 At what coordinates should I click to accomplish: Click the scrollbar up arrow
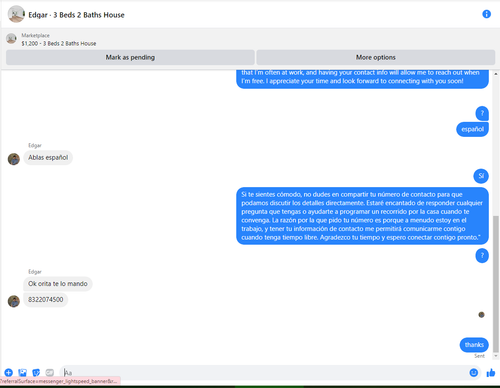click(x=496, y=74)
